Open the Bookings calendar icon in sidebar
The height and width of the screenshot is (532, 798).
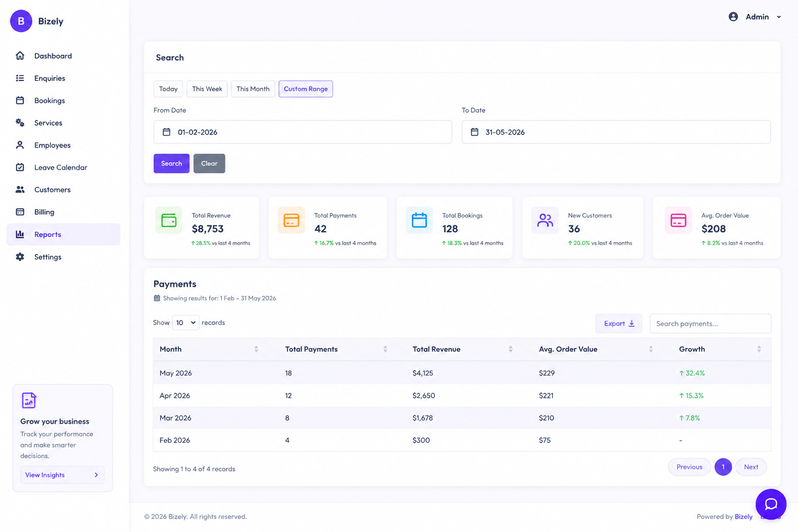pyautogui.click(x=20, y=100)
